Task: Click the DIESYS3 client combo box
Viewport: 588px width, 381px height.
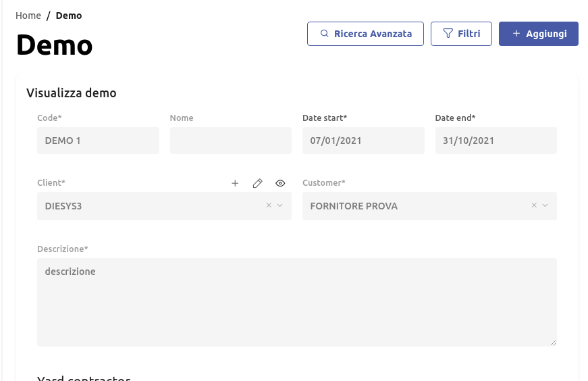Action: pyautogui.click(x=149, y=206)
